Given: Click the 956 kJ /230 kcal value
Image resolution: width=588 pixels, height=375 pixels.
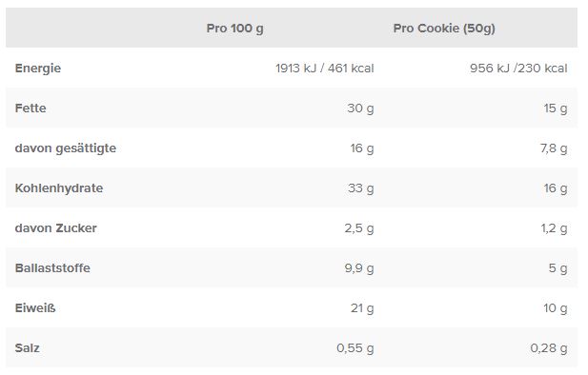Looking at the screenshot, I should [x=518, y=69].
